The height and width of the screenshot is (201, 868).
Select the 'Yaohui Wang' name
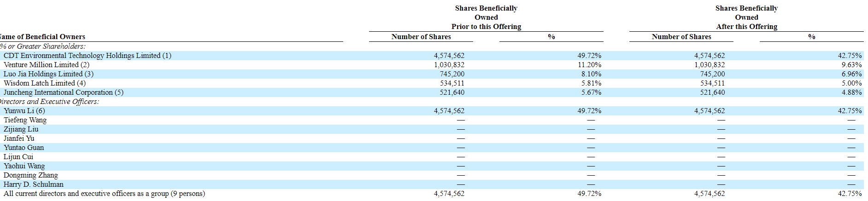pos(24,166)
